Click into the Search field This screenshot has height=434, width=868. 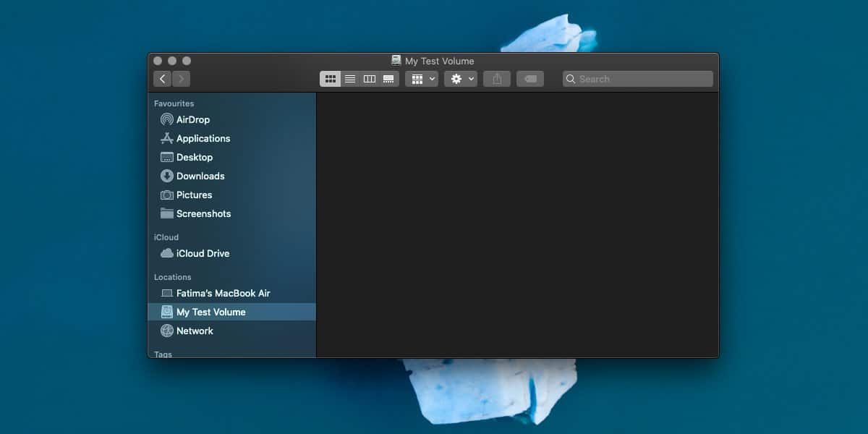[x=638, y=79]
